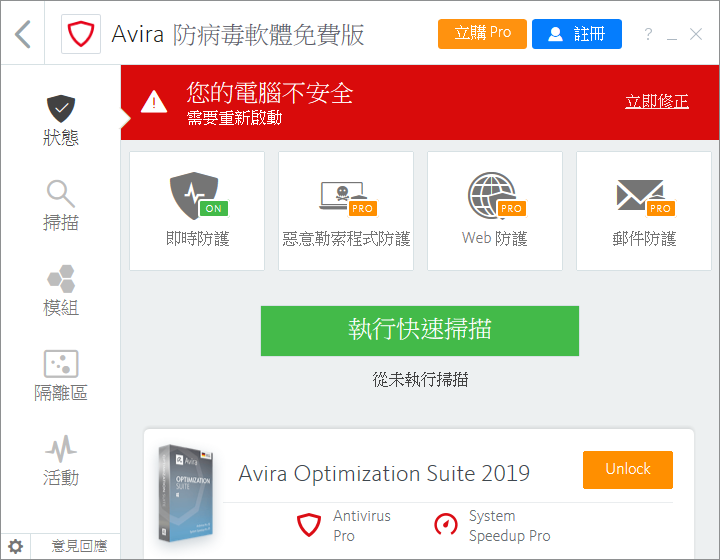The width and height of the screenshot is (720, 560).
Task: Click the Avira 防病毒軟體免費版 title
Action: tap(238, 34)
